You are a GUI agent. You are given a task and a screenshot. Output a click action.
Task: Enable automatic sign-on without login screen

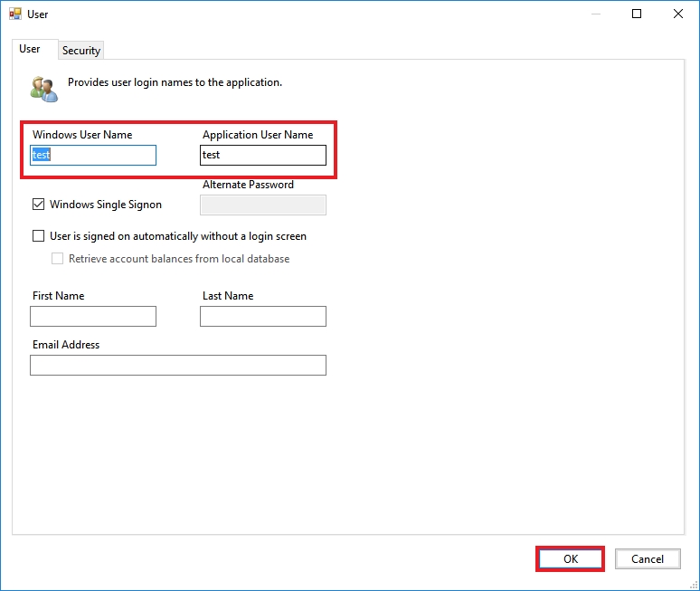[x=38, y=235]
